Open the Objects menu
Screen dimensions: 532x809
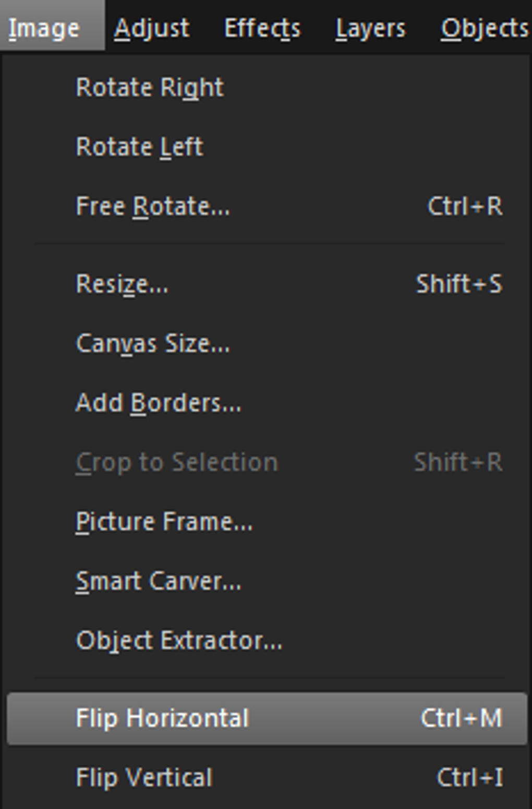[x=485, y=28]
